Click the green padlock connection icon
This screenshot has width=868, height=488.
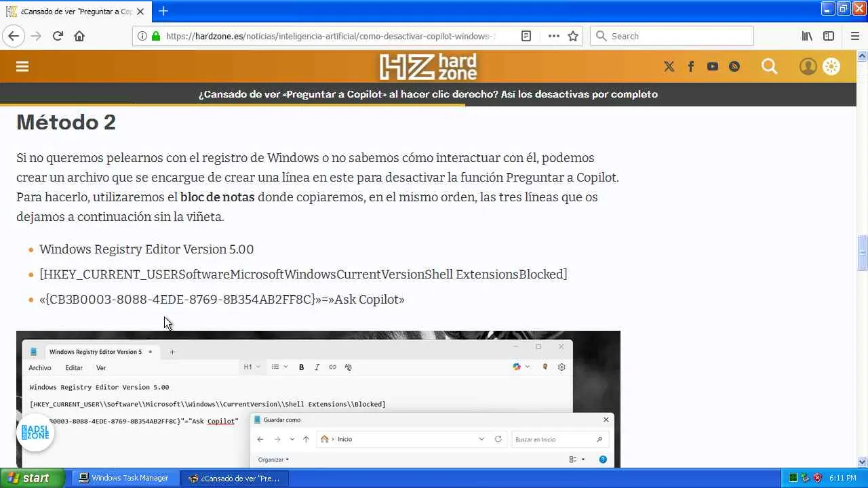156,36
